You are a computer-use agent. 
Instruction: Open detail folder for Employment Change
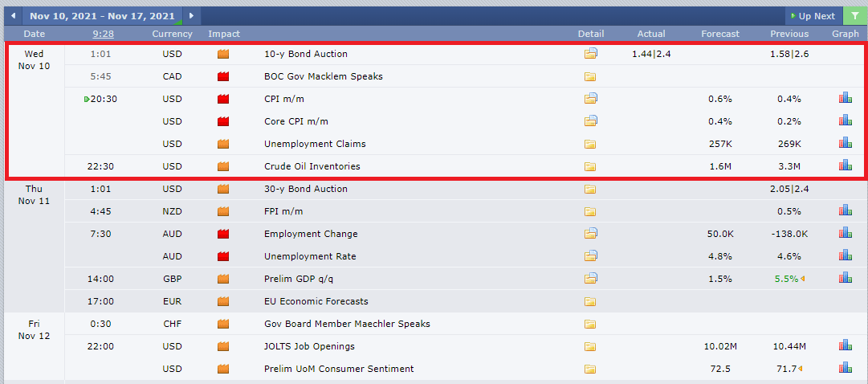tap(591, 233)
